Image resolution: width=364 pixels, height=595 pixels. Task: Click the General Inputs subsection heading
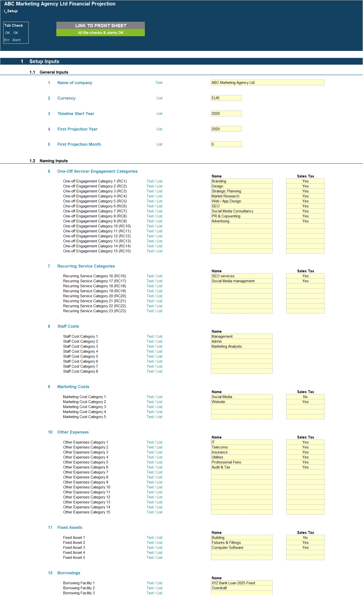click(54, 72)
